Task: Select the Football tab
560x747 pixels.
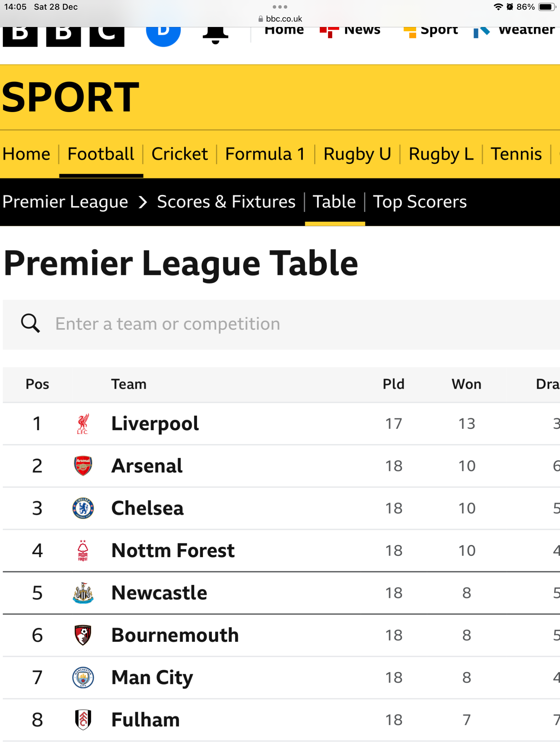Action: point(101,154)
